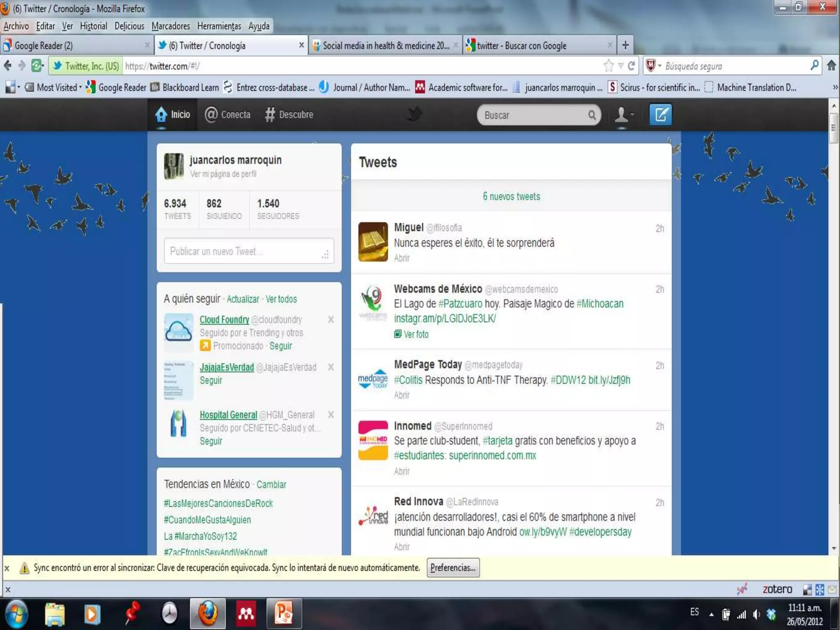
Task: Click the compose new tweet icon
Action: click(x=660, y=114)
